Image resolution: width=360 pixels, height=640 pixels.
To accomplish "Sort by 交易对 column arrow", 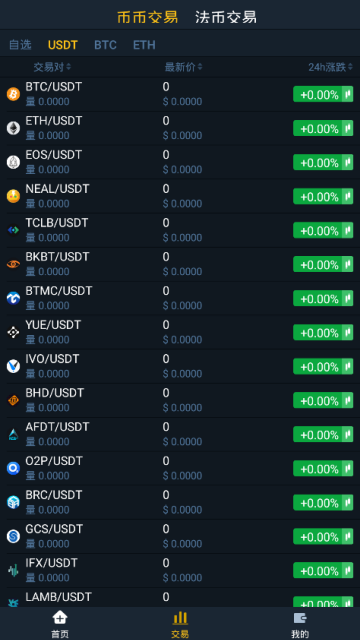I will pyautogui.click(x=69, y=67).
